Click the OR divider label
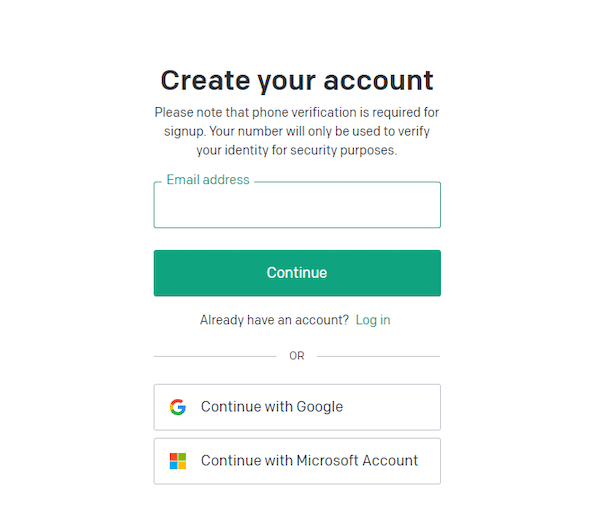The width and height of the screenshot is (600, 524). pyautogui.click(x=297, y=356)
